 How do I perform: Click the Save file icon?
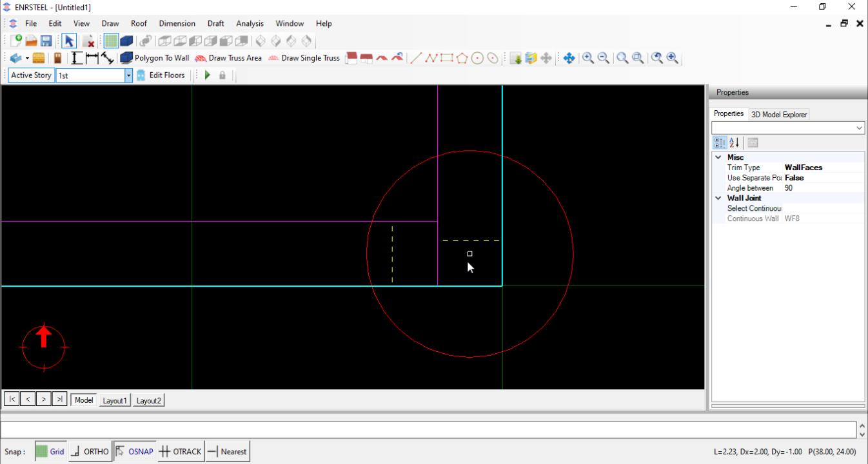46,41
